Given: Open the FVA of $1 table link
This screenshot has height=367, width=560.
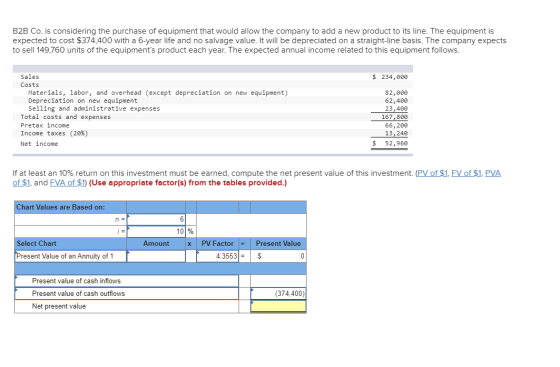Looking at the screenshot, I should click(68, 183).
